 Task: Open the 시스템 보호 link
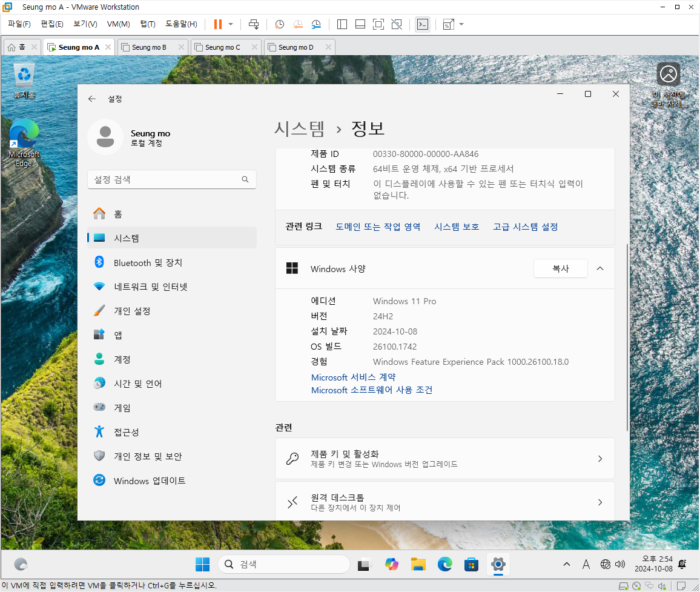point(457,227)
